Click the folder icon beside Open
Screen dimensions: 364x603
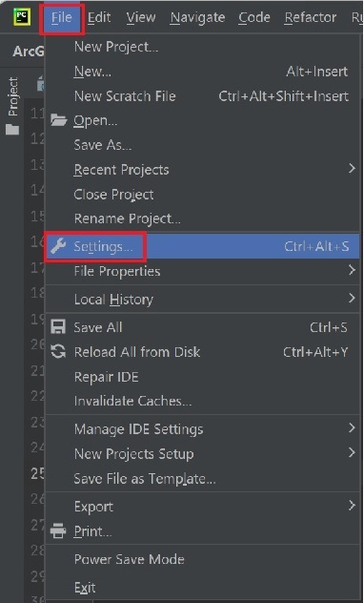(58, 120)
